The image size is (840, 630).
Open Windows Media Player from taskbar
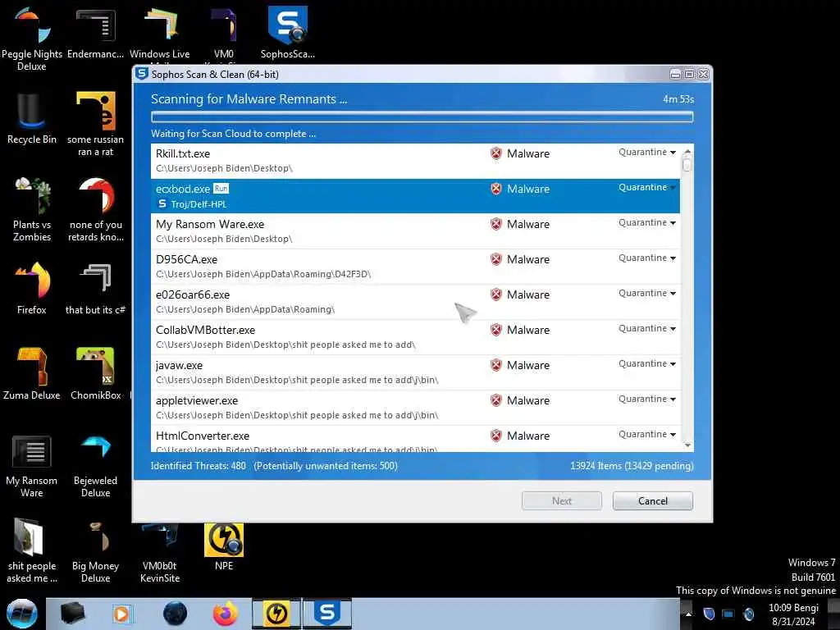click(121, 614)
